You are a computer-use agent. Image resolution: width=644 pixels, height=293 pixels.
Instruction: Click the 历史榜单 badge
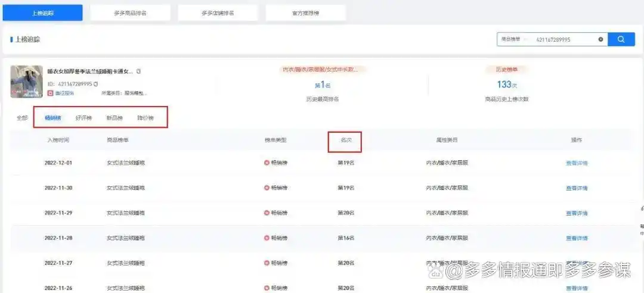(x=506, y=69)
